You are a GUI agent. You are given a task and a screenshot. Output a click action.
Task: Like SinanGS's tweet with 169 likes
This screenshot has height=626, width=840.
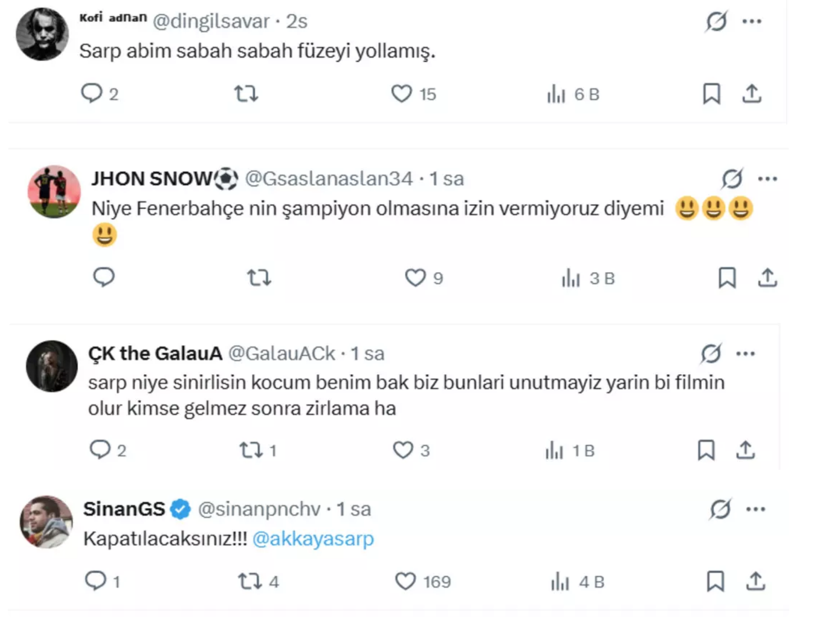coord(405,582)
